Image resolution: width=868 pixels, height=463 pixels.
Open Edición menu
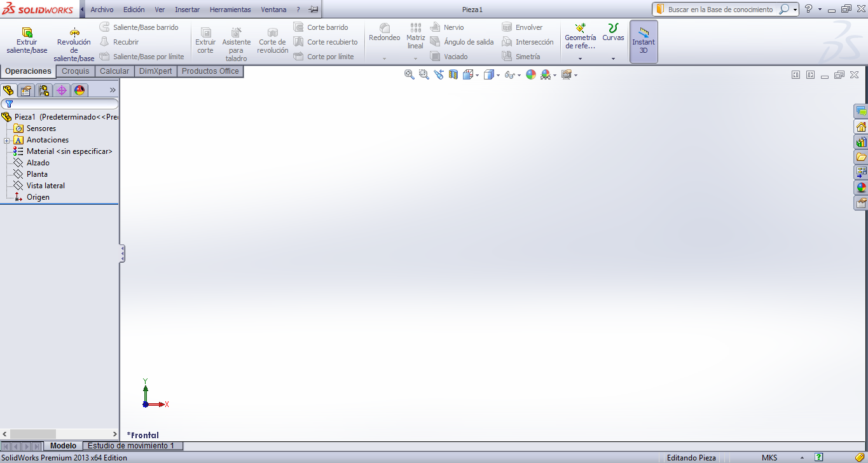tap(134, 10)
